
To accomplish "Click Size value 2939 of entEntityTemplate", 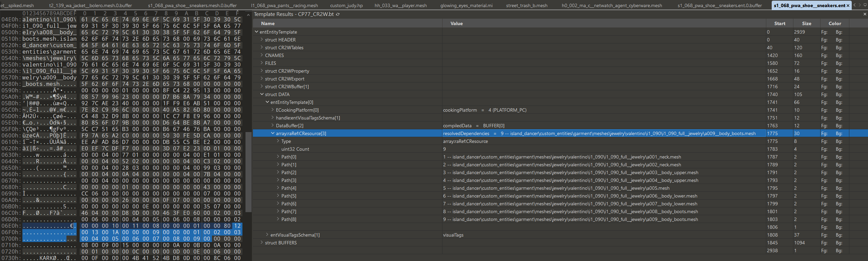I will pyautogui.click(x=799, y=32).
